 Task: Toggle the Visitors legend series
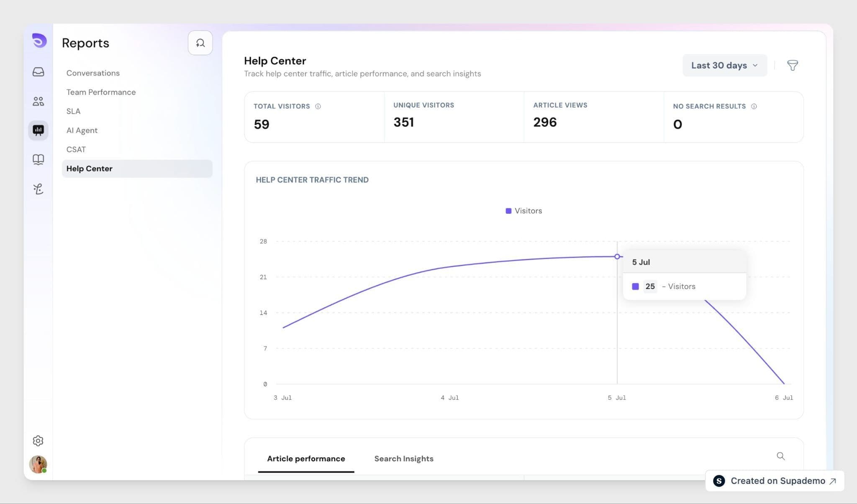pyautogui.click(x=524, y=211)
